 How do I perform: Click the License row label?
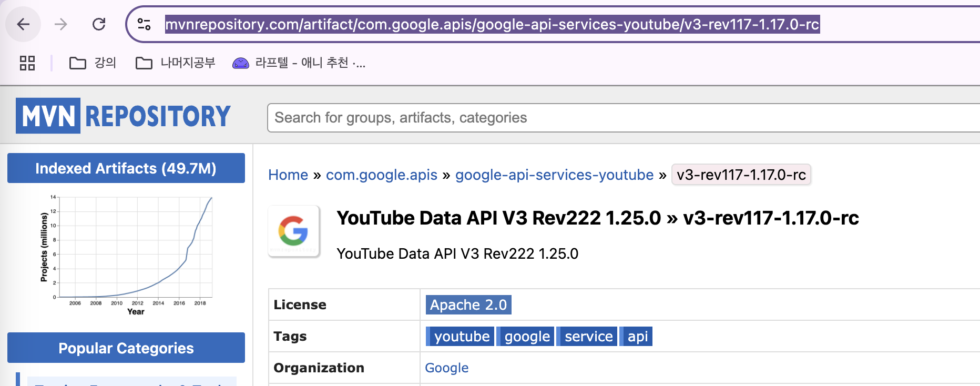click(300, 305)
